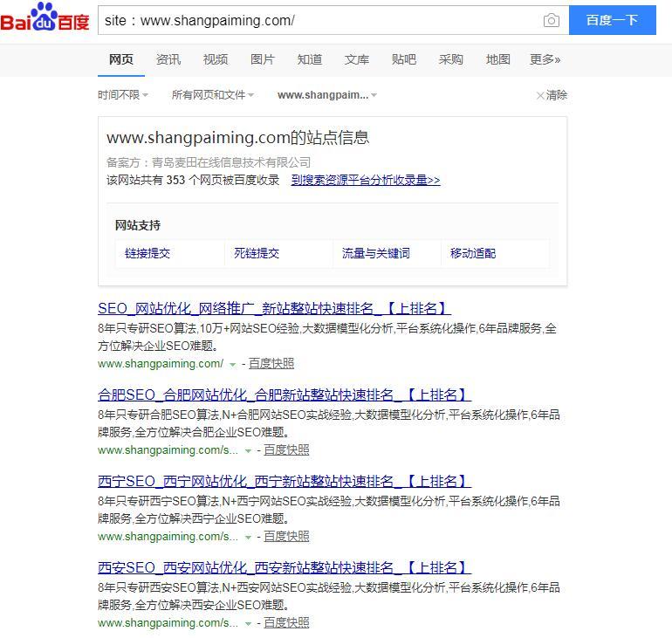Open 百度快照 for first SEO result
This screenshot has width=672, height=638.
pos(271,363)
